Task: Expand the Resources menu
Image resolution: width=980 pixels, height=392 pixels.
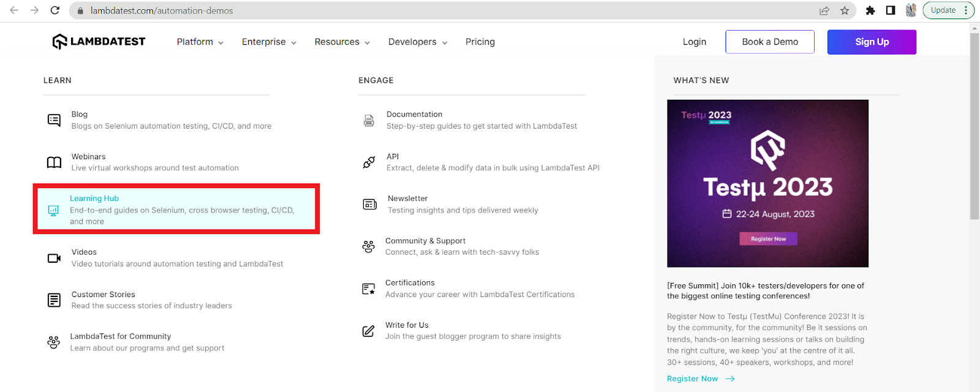Action: tap(342, 42)
